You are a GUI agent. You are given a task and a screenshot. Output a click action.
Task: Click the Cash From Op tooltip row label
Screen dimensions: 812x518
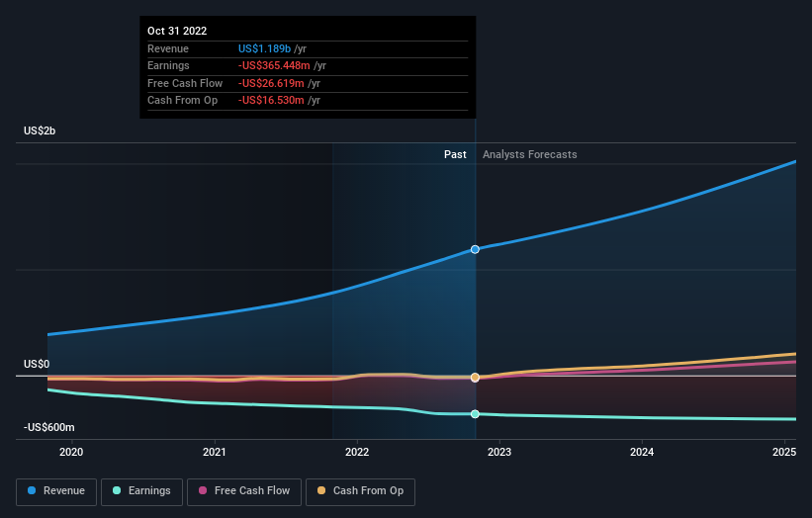tap(182, 101)
